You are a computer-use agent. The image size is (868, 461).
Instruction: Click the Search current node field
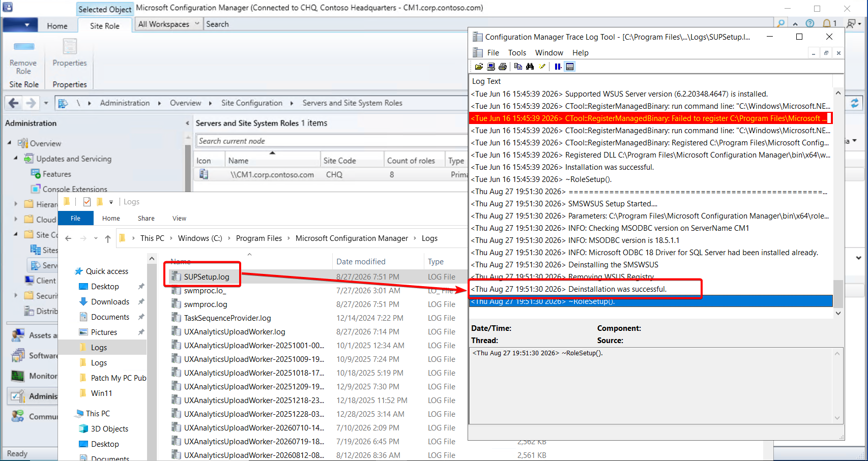pyautogui.click(x=331, y=141)
